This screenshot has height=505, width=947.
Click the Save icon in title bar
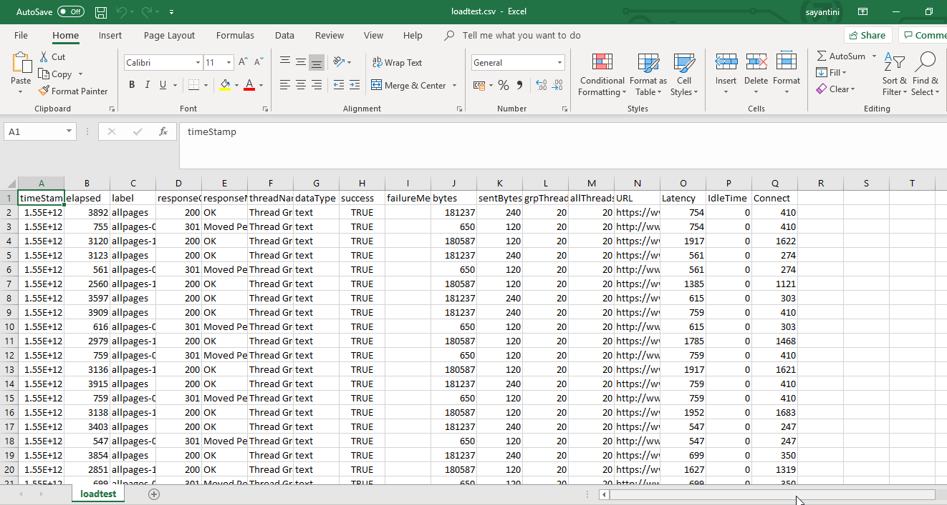[x=101, y=12]
